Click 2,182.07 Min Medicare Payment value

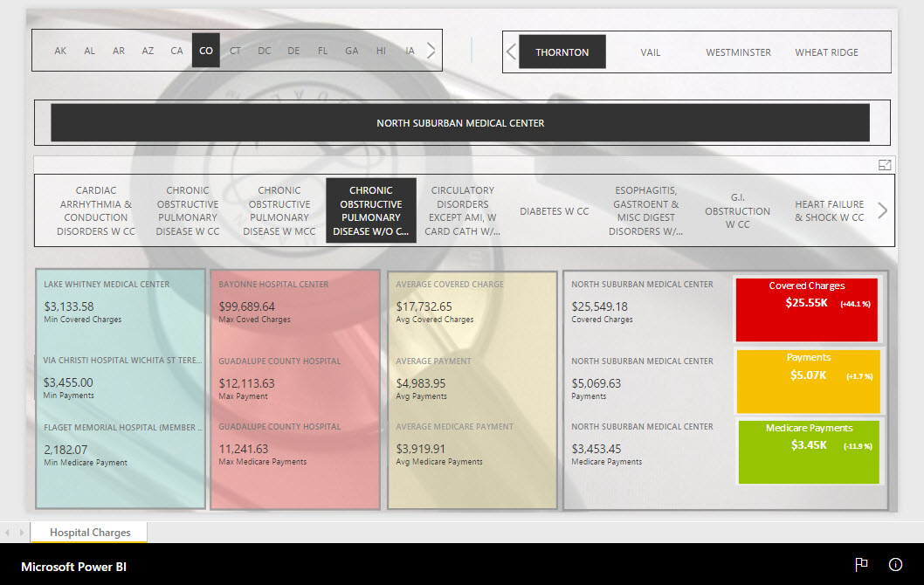coord(66,450)
